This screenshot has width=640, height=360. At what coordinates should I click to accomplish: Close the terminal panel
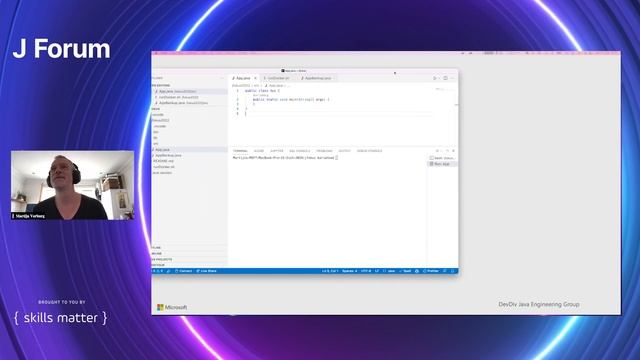tap(453, 151)
